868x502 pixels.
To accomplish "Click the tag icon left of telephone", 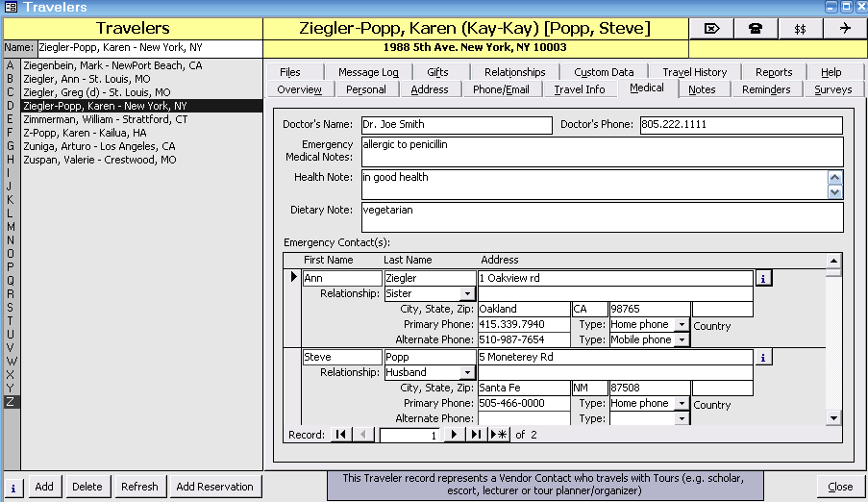I will (x=711, y=29).
